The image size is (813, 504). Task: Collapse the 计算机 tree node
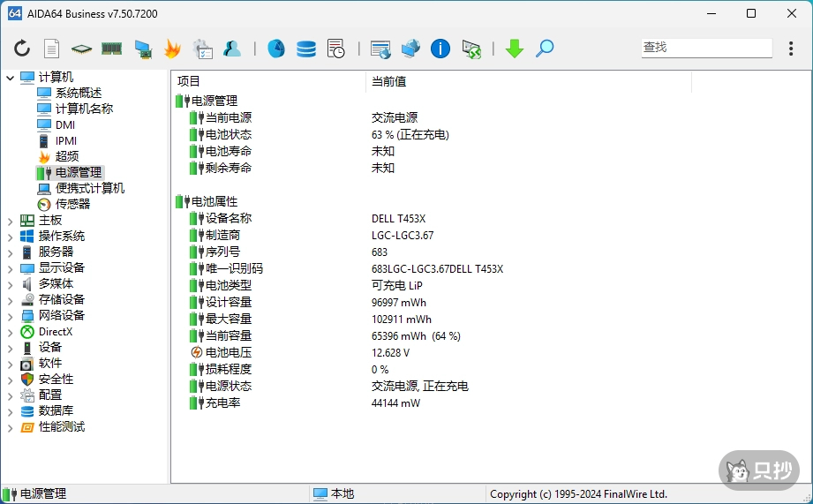coord(10,78)
